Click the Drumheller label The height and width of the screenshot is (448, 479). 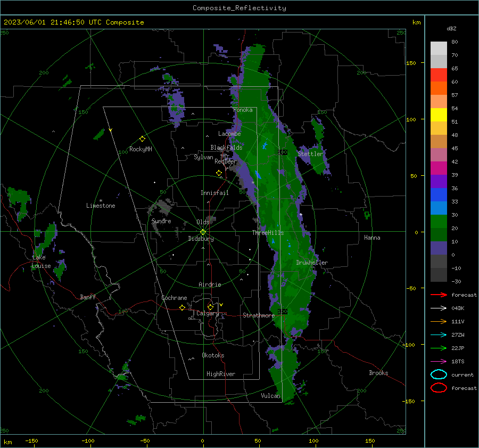[312, 263]
